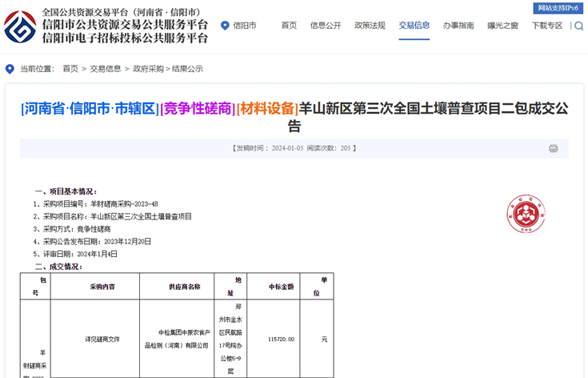Open the 首页 nav item
588x378 pixels.
[x=289, y=26]
